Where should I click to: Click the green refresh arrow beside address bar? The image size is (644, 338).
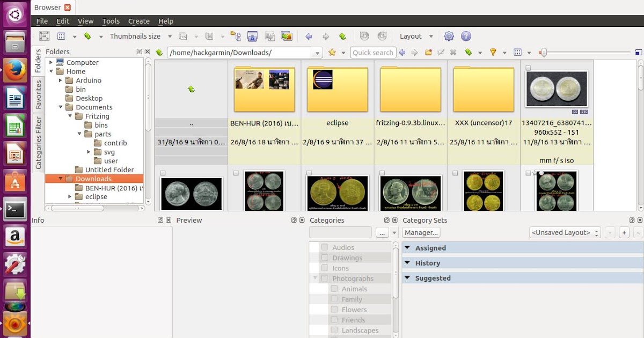(x=159, y=53)
